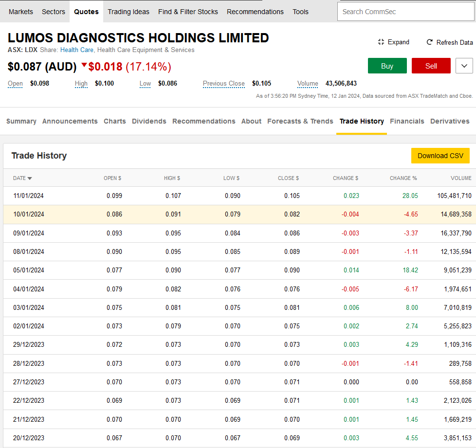Click the 28.05 change percent value
This screenshot has width=476, height=448.
coord(410,196)
